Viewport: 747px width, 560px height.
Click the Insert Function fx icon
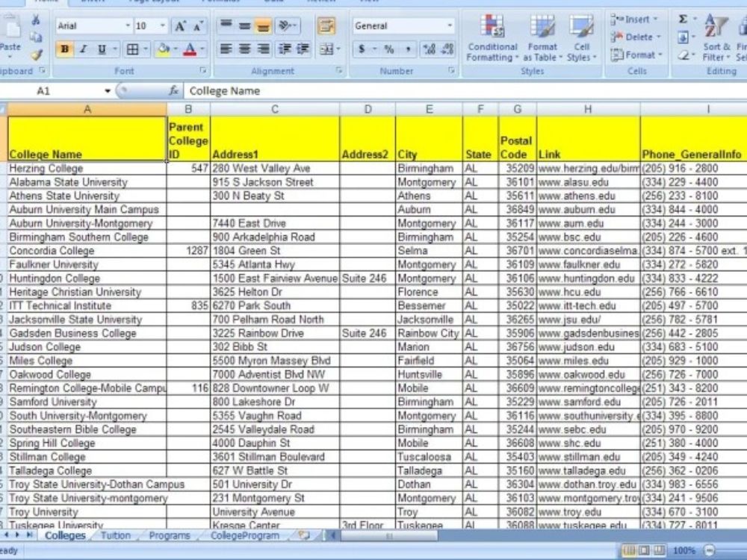point(174,90)
